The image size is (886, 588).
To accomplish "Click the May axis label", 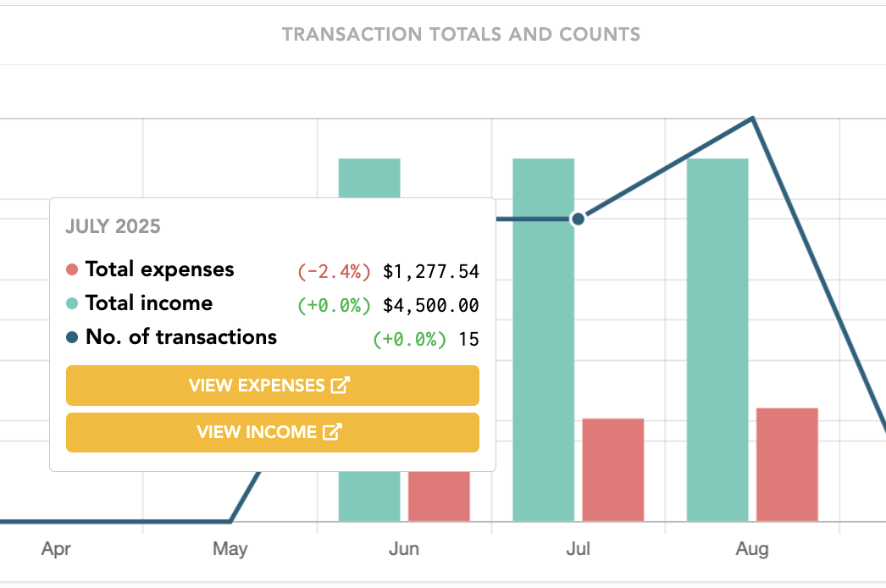I will click(x=230, y=549).
